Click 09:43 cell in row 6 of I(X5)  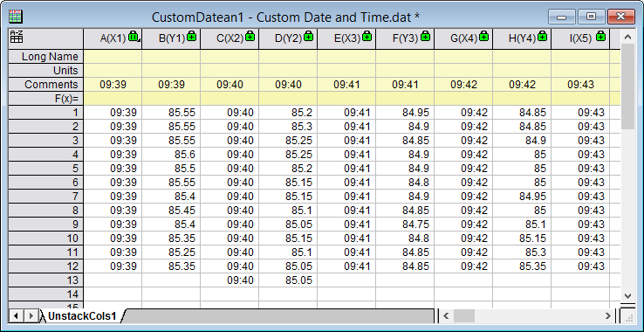[580, 183]
